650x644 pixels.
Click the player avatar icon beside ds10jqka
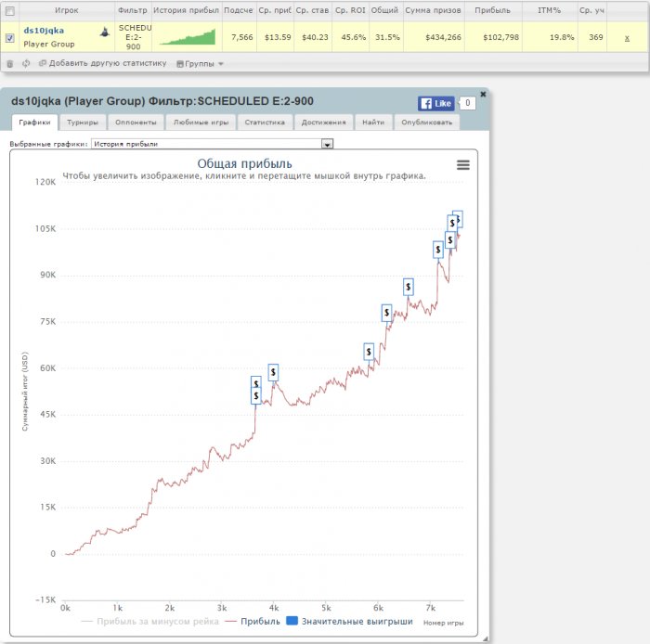pos(104,32)
